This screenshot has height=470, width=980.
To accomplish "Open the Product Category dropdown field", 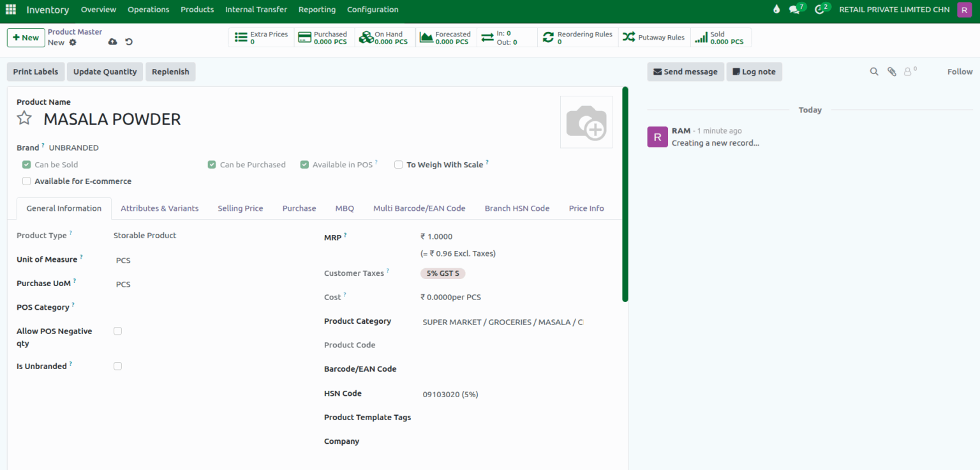I will pyautogui.click(x=502, y=322).
